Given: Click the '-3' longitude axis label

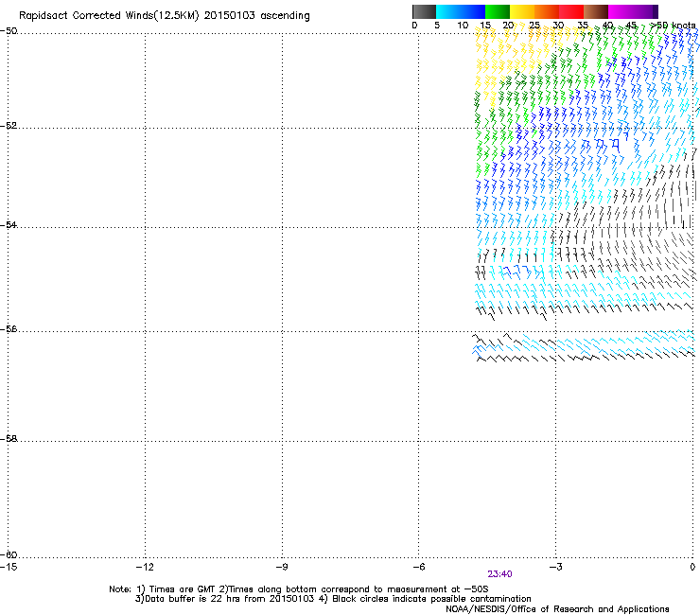Looking at the screenshot, I should pos(555,567).
